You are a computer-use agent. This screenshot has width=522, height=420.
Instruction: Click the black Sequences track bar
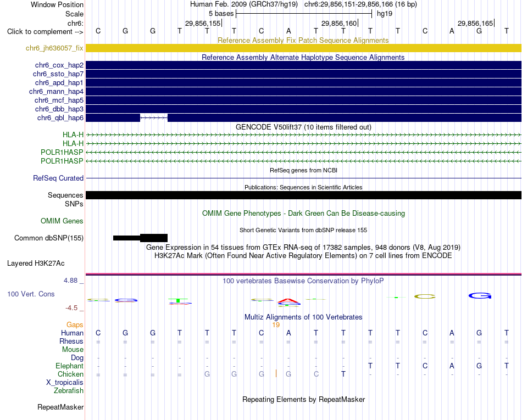coord(304,195)
